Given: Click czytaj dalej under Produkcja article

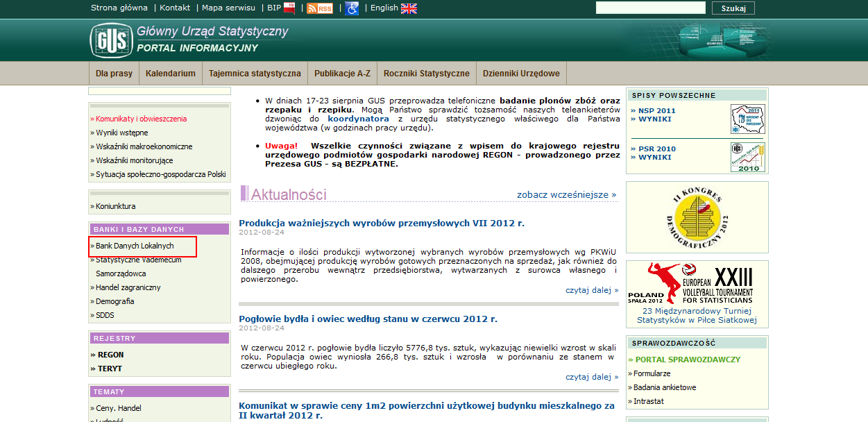Looking at the screenshot, I should pyautogui.click(x=592, y=289).
